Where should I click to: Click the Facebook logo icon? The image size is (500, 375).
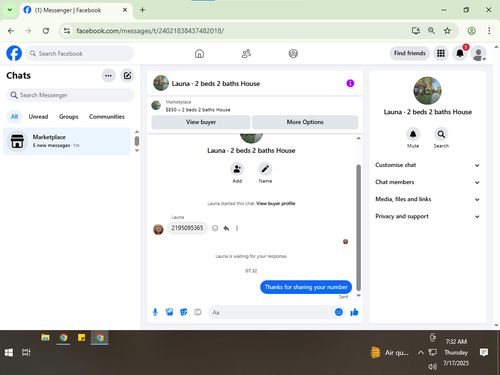point(14,53)
